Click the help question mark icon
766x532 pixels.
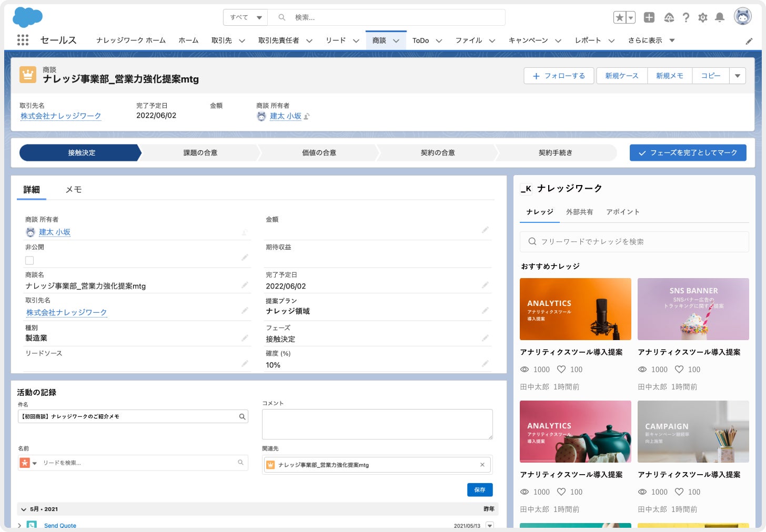pos(686,17)
